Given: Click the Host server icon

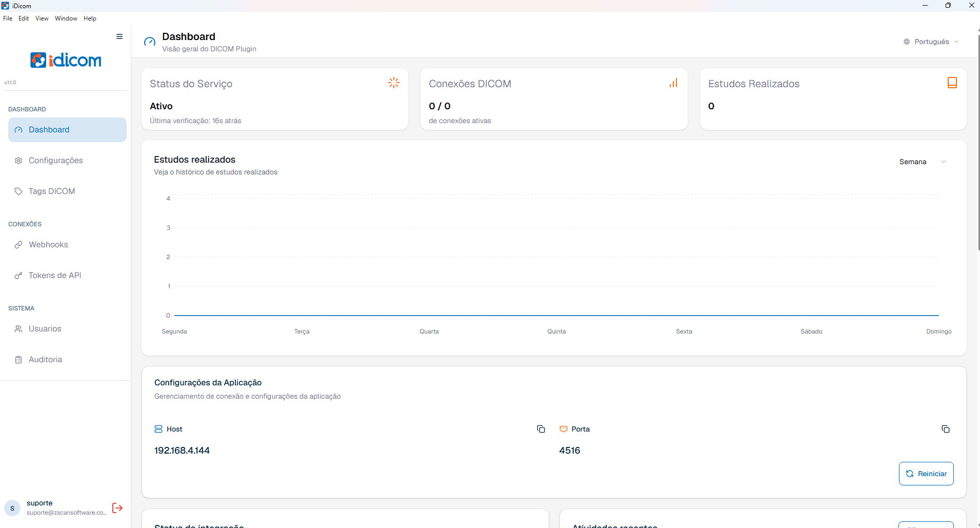Looking at the screenshot, I should coord(158,429).
